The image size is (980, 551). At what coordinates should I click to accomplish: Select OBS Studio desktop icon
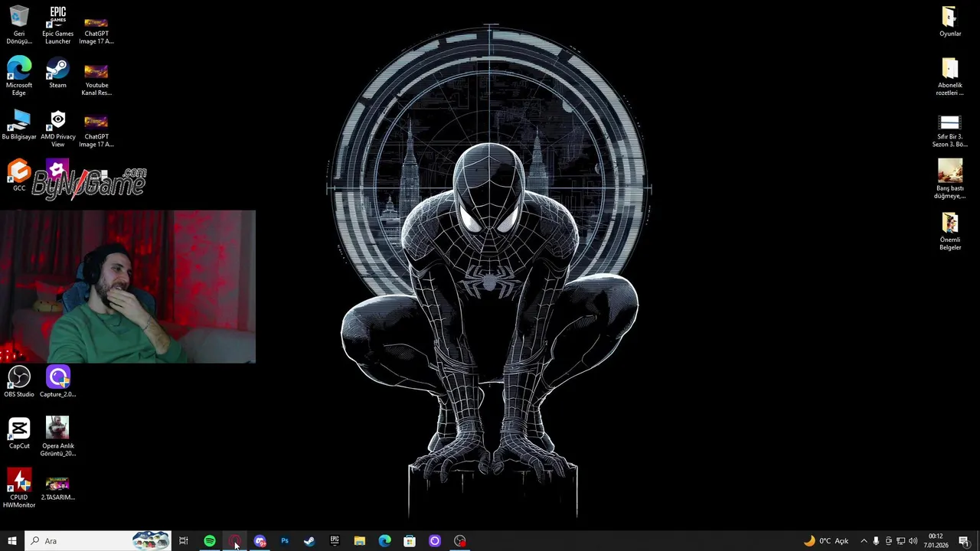pos(19,382)
